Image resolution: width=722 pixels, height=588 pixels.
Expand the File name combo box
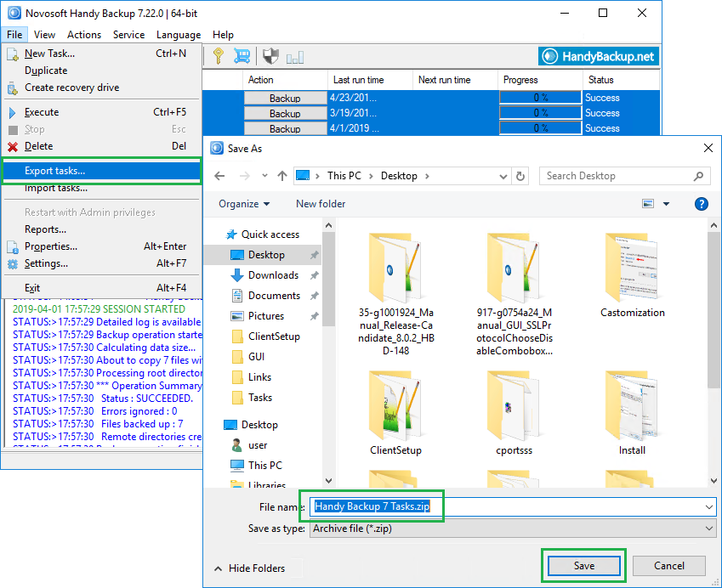click(x=708, y=507)
